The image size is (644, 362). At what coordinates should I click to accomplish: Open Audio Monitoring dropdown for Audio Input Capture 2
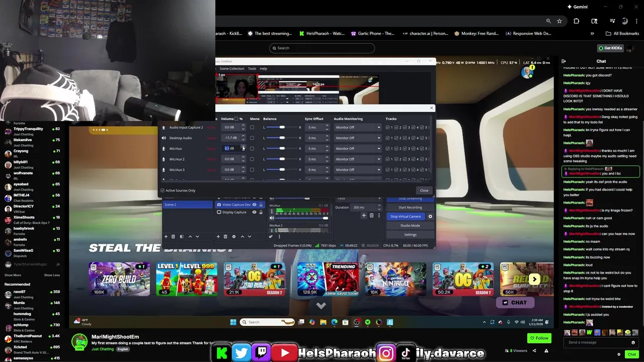click(358, 127)
